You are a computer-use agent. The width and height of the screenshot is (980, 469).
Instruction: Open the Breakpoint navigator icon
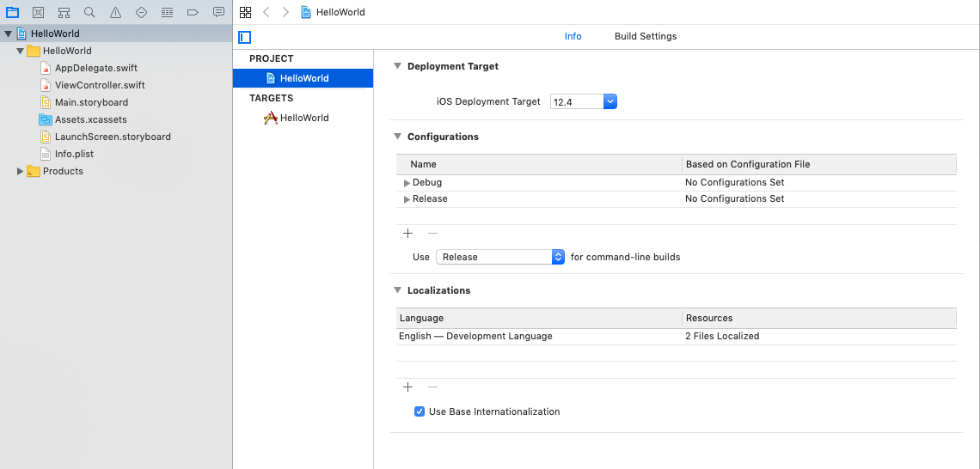click(x=193, y=13)
